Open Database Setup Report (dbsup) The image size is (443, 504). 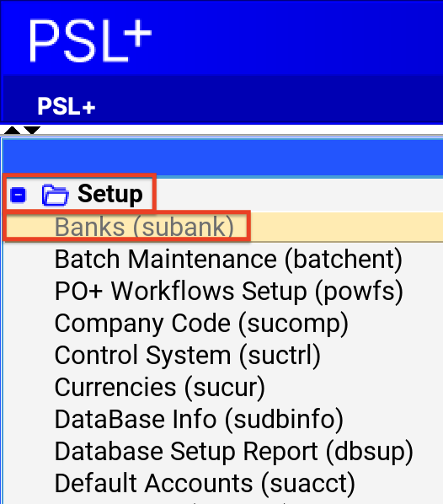pyautogui.click(x=234, y=452)
